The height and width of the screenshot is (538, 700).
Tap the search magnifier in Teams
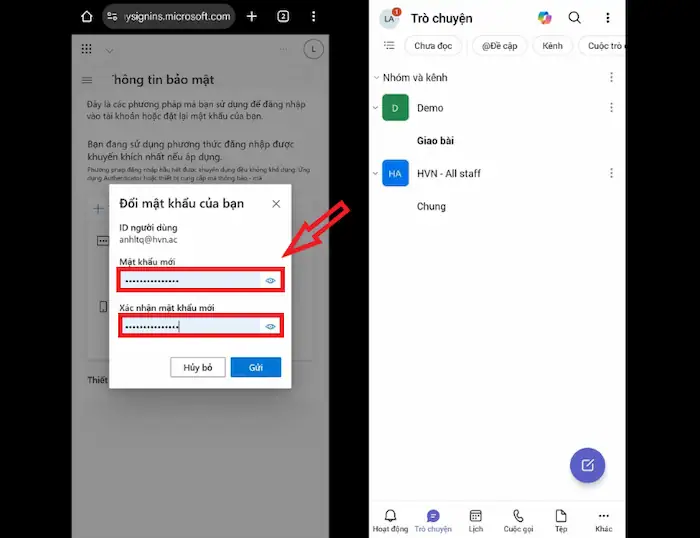(x=575, y=18)
